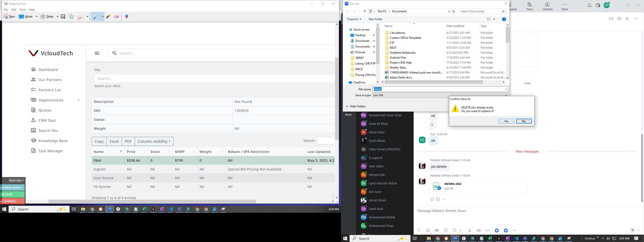The image size is (644, 242).
Task: Expand the address bar history dropdown
Action: (x=449, y=11)
